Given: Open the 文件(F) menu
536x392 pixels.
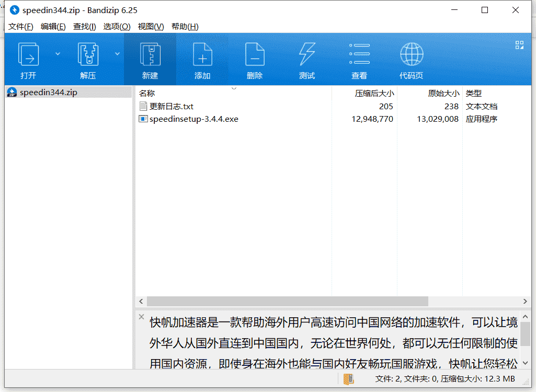Looking at the screenshot, I should pyautogui.click(x=20, y=27).
